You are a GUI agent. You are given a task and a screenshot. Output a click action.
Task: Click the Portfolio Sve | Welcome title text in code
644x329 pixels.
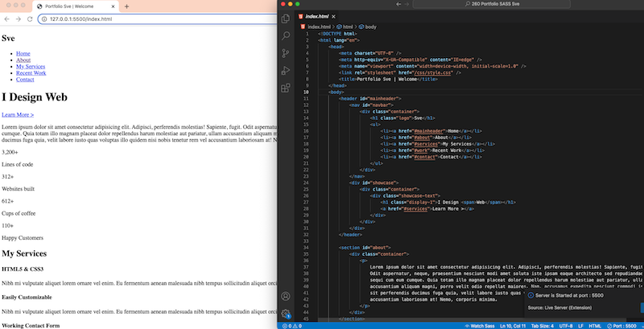[x=387, y=79]
